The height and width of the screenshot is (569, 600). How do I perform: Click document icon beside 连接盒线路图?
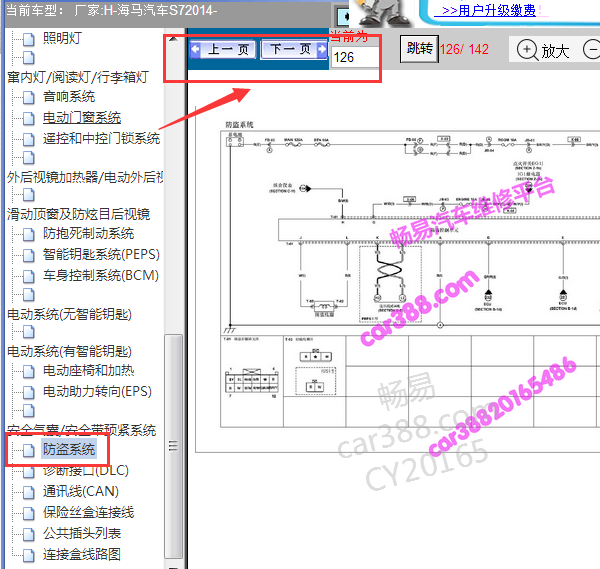tap(28, 555)
